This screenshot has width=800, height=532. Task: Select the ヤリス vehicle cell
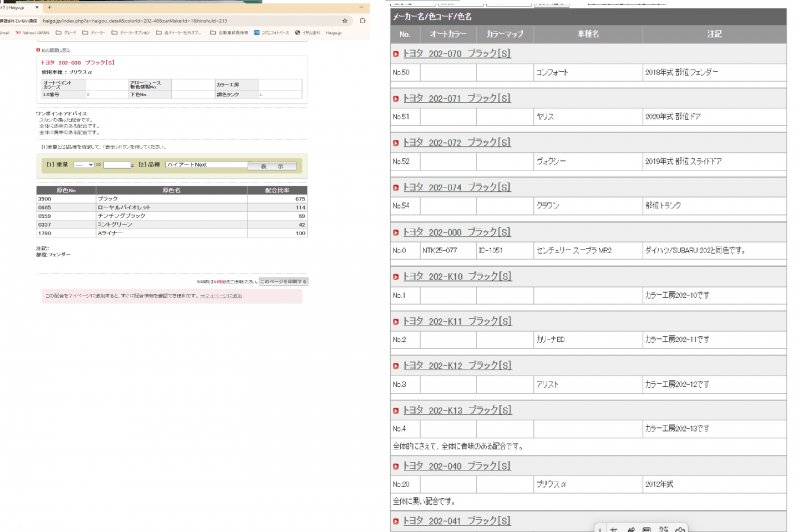(588, 117)
